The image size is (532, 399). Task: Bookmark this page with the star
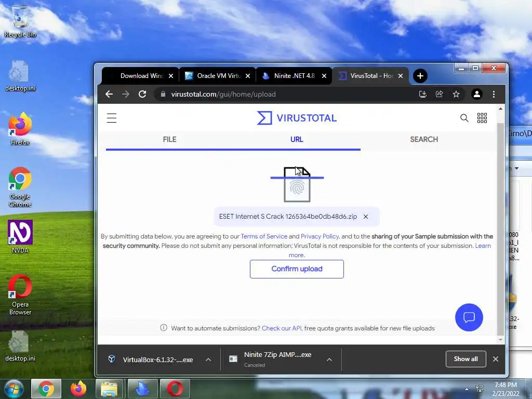[x=456, y=94]
